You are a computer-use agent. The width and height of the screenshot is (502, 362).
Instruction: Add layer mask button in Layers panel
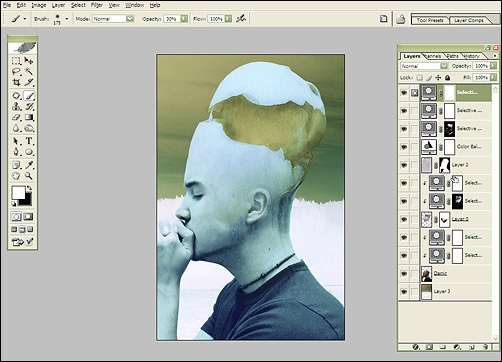tap(429, 347)
